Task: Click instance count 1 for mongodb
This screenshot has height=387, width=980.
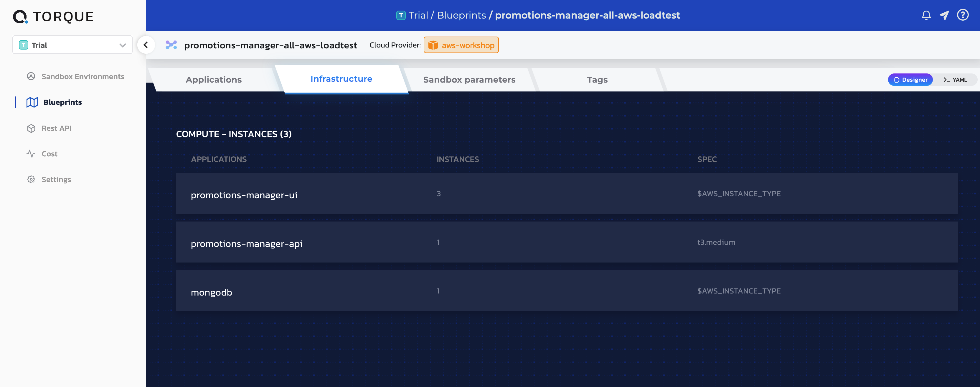Action: (x=438, y=291)
